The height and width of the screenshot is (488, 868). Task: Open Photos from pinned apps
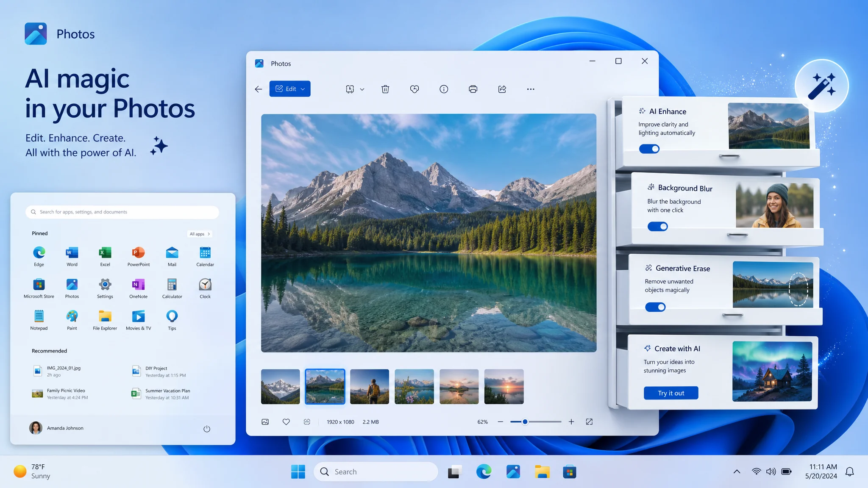pyautogui.click(x=72, y=288)
